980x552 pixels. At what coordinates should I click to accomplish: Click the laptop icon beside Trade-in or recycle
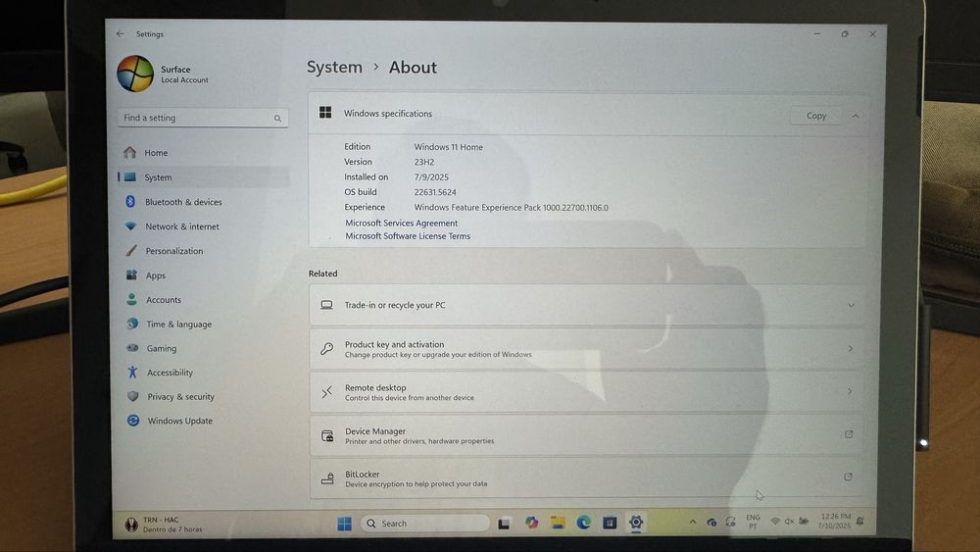327,305
